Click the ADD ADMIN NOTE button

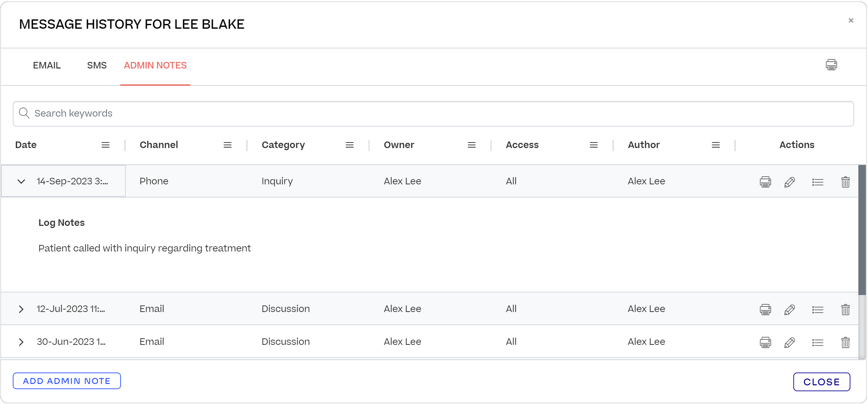[x=66, y=380]
